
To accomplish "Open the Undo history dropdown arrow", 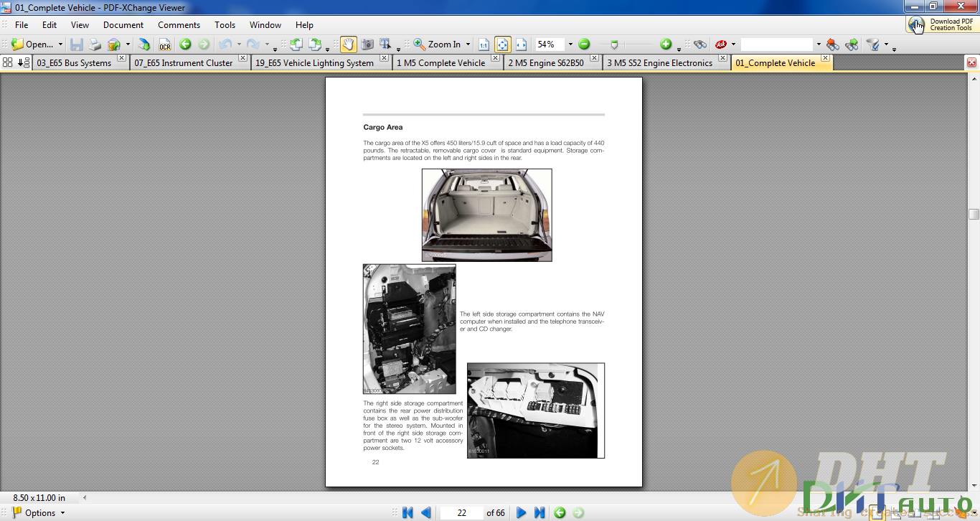I will (239, 44).
